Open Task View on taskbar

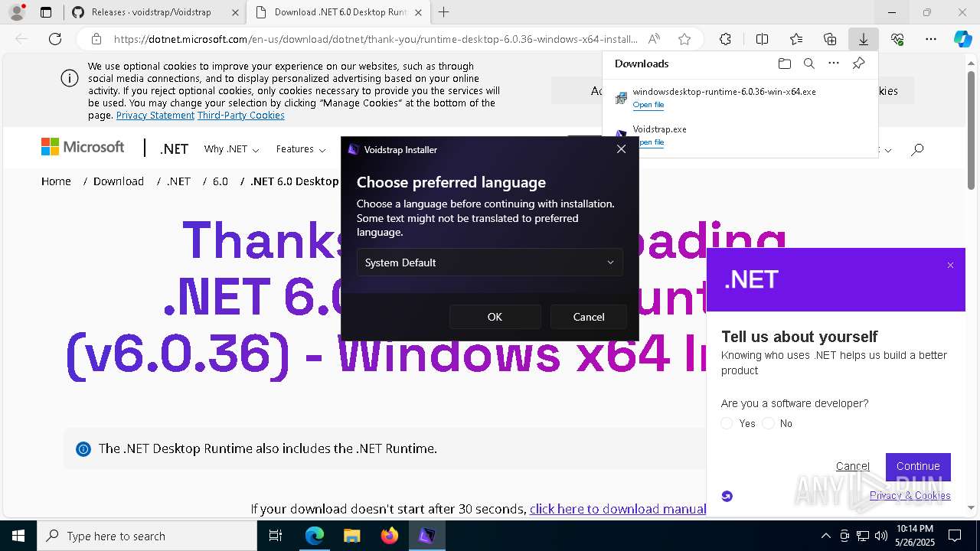pyautogui.click(x=276, y=536)
